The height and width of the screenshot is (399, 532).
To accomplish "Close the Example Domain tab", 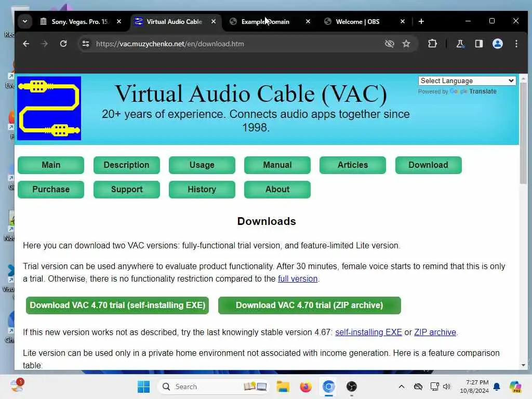I will coord(308,21).
